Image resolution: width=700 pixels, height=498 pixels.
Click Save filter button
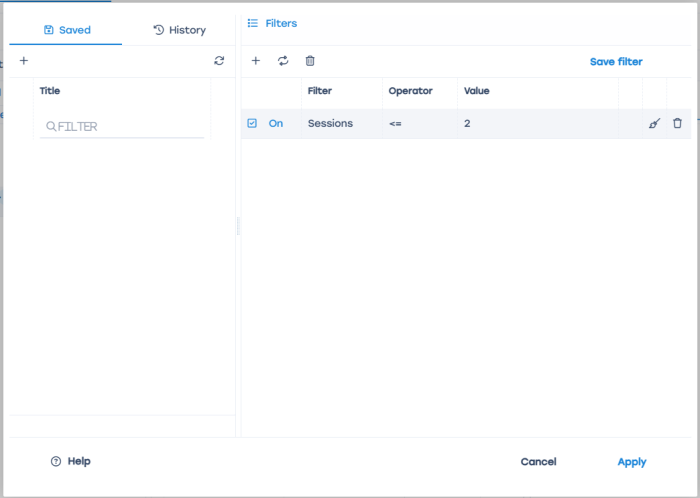click(616, 61)
